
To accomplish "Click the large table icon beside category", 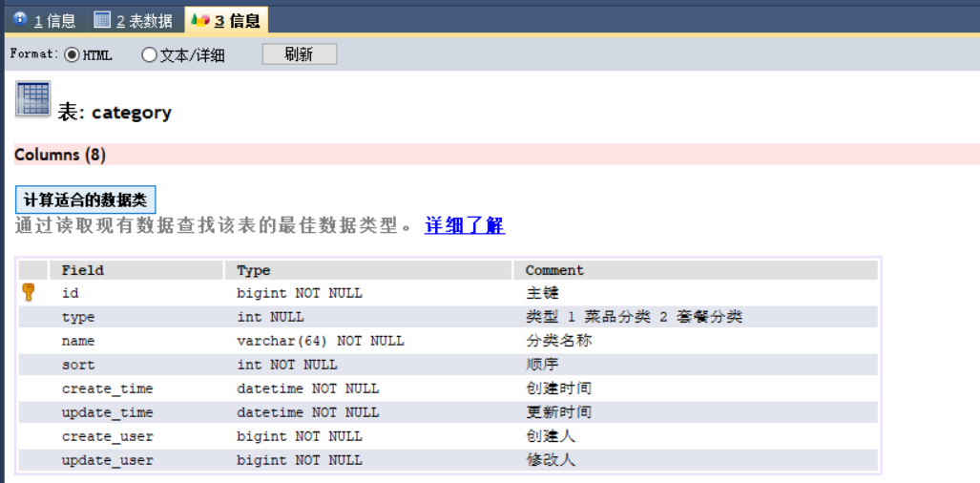I will 32,98.
